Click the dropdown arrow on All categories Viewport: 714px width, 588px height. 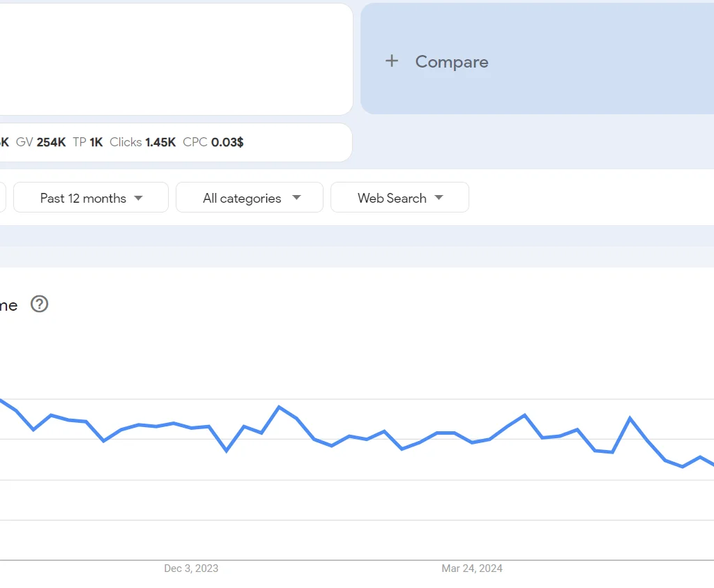tap(296, 197)
